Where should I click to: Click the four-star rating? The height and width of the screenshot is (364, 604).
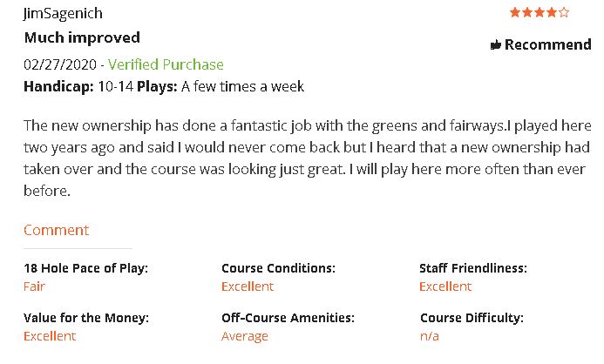tap(540, 12)
